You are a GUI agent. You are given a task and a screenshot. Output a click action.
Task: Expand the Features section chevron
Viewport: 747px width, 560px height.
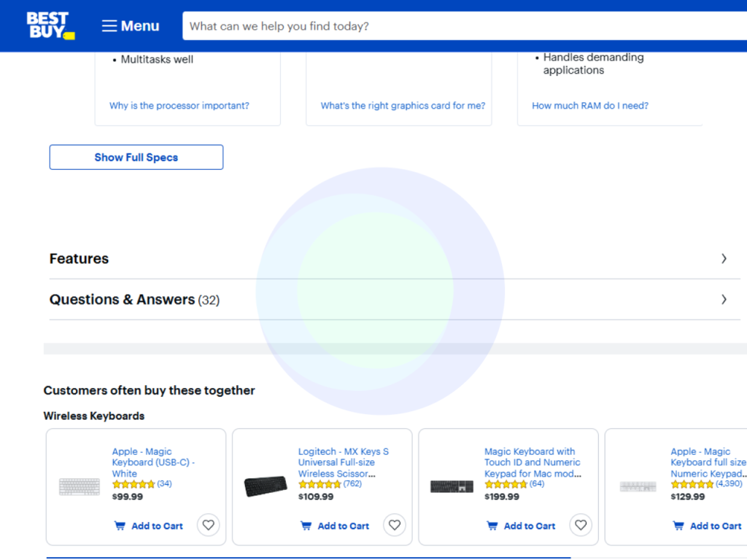[x=724, y=259]
